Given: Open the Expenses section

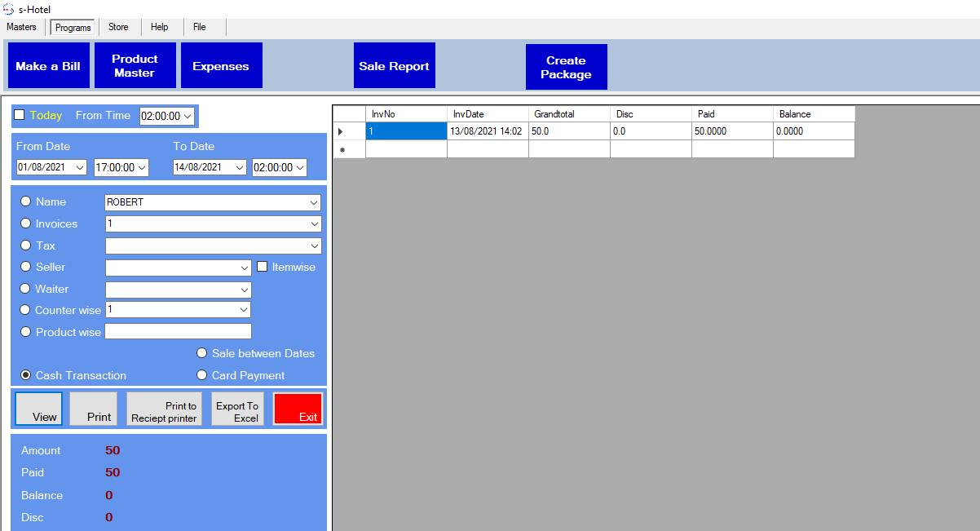Looking at the screenshot, I should 221,66.
